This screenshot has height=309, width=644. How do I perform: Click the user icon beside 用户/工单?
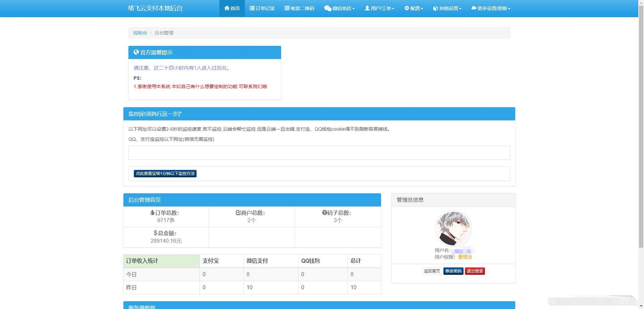pos(367,8)
